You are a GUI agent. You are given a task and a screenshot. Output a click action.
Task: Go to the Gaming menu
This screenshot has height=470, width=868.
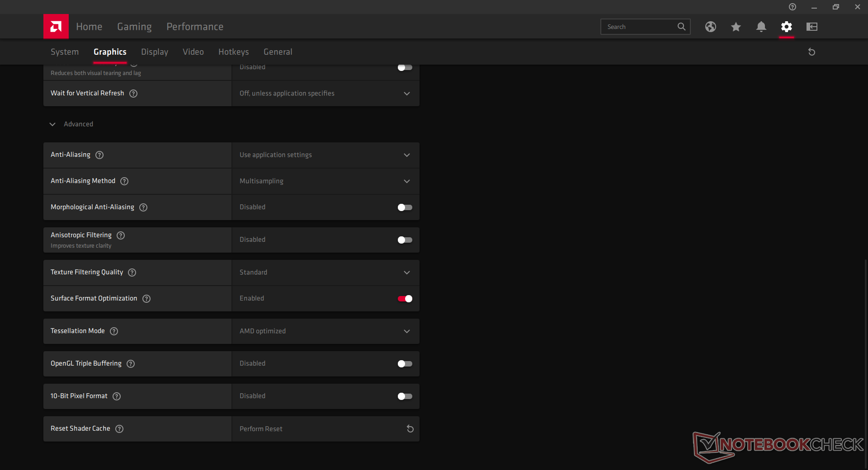134,27
